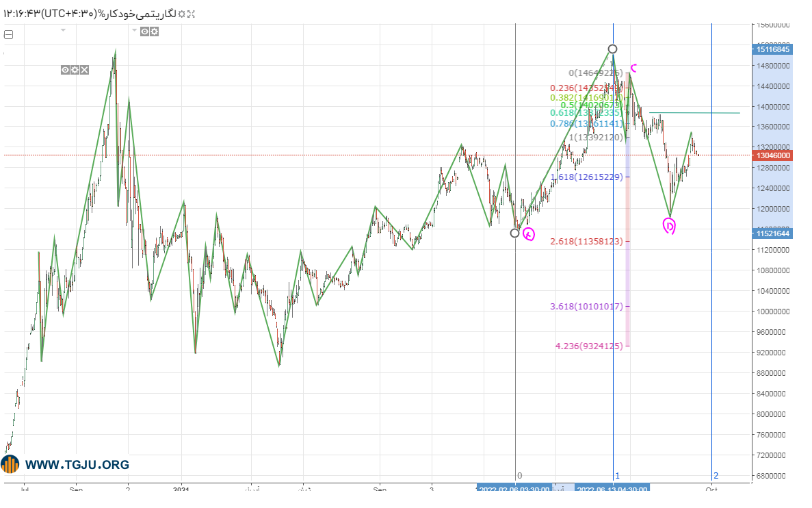The width and height of the screenshot is (812, 508).
Task: Open chart settings gear beside لگاریتمی
Action: click(182, 14)
